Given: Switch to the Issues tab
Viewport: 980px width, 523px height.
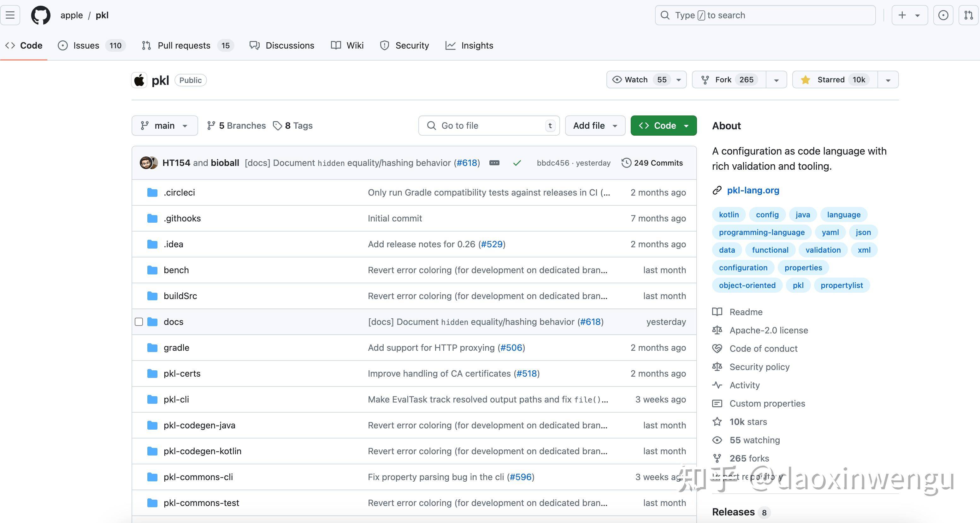Looking at the screenshot, I should tap(91, 46).
